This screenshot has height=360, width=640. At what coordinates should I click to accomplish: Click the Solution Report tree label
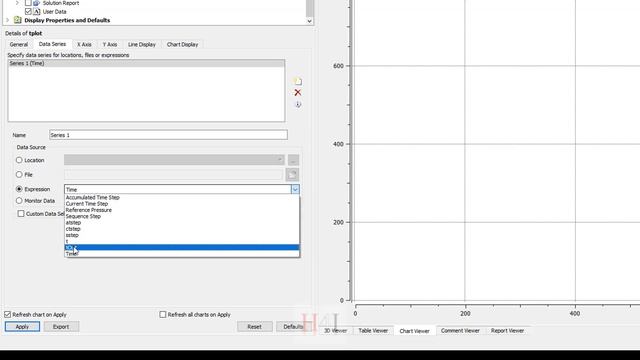61,3
